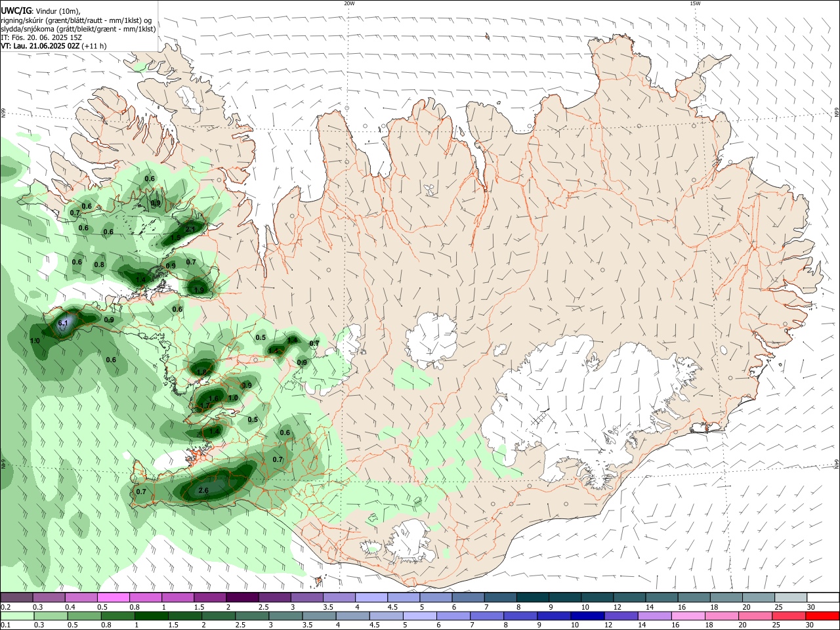The width and height of the screenshot is (840, 630).
Task: Click the light pink swatch between 16 and 18
Action: coord(688,616)
